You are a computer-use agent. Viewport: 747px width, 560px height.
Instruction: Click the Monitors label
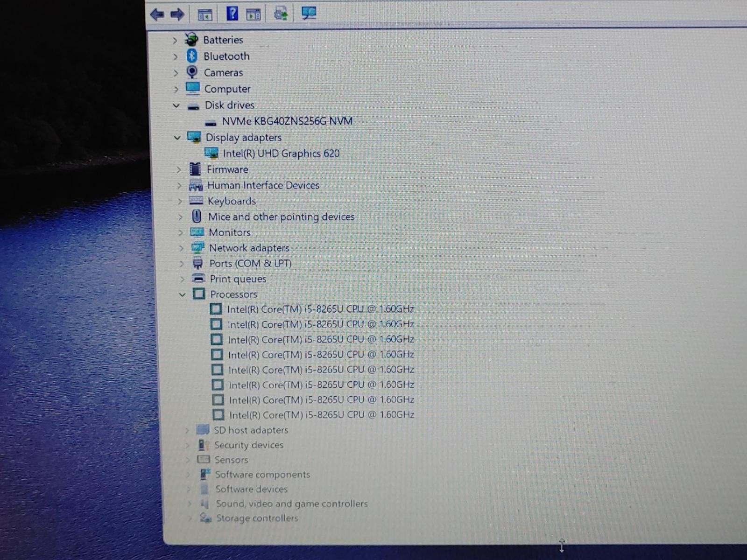230,232
